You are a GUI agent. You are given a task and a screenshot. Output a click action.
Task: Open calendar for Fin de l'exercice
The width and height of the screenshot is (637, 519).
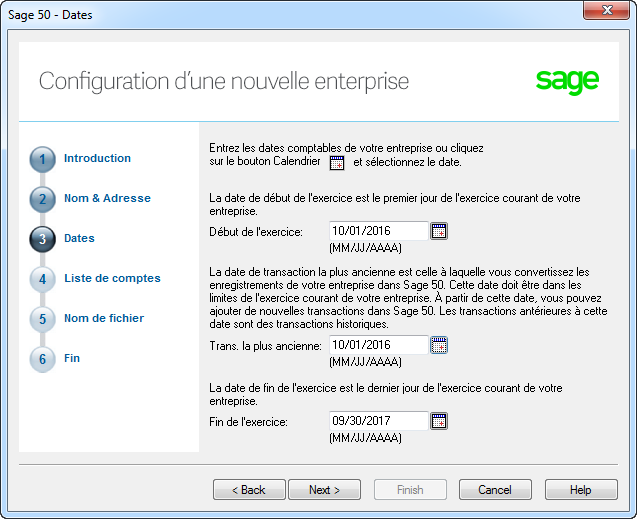tap(438, 421)
